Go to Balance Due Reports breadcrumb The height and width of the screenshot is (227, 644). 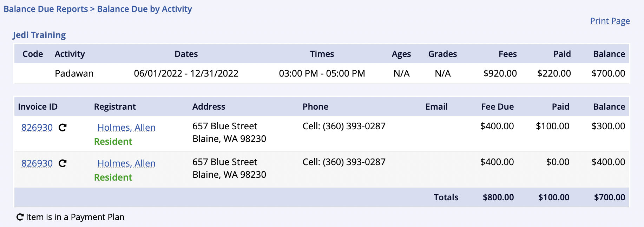[x=46, y=9]
